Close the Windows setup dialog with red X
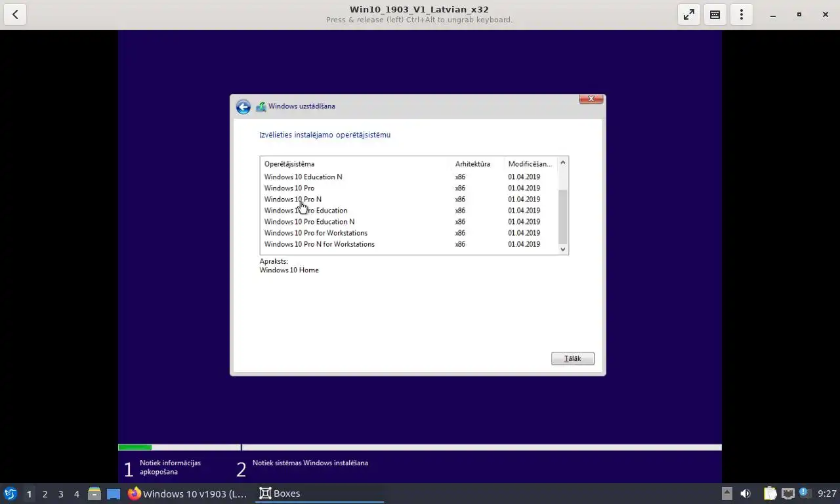 tap(591, 99)
